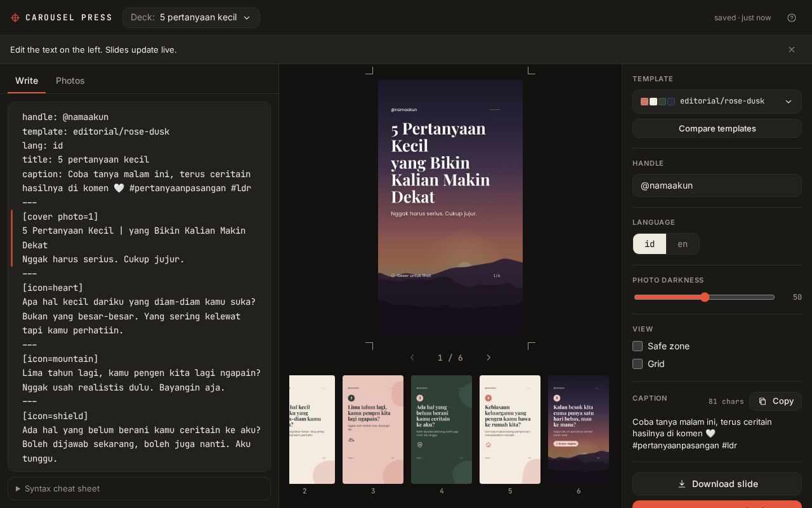The image size is (812, 508).
Task: Dismiss the edit text hint banner
Action: tap(792, 50)
